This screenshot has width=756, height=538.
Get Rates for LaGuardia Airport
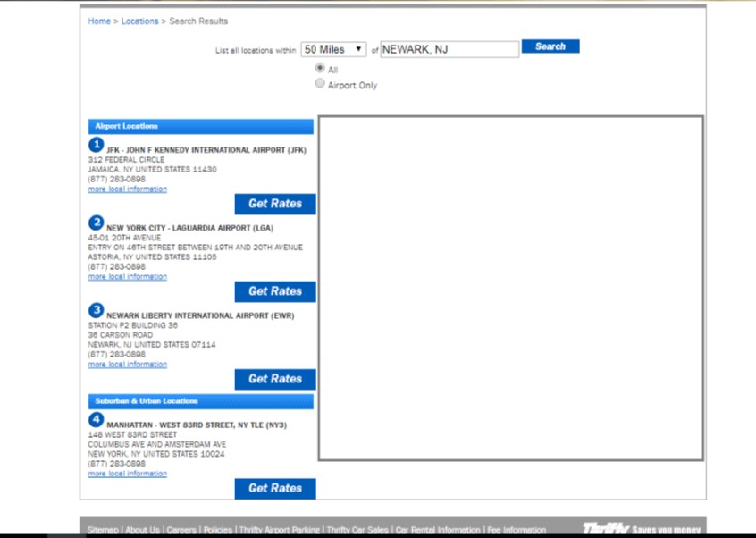[275, 291]
